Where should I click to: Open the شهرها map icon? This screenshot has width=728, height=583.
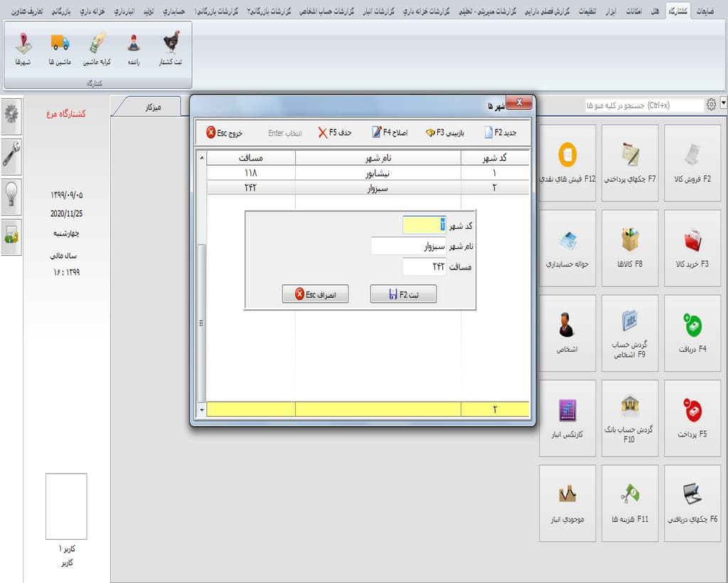point(23,48)
